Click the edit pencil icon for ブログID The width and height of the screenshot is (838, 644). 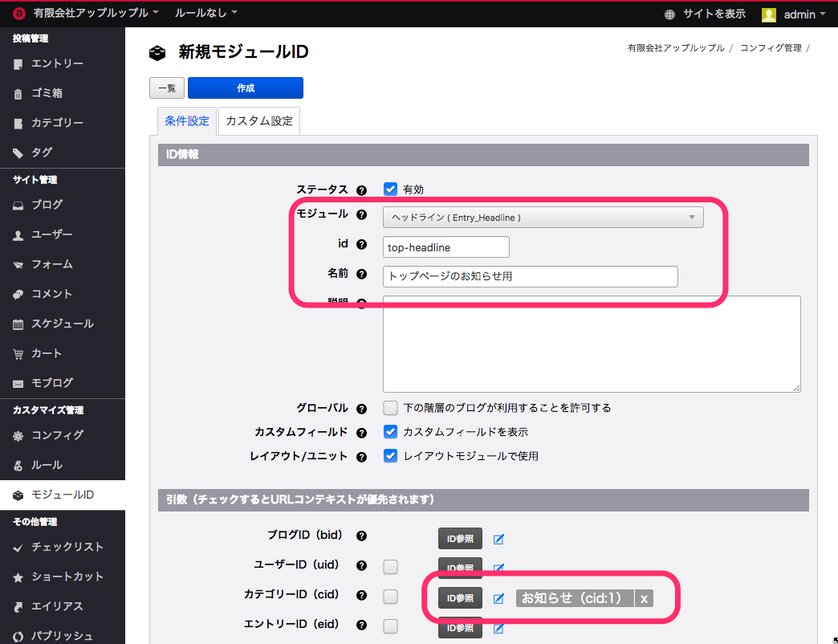498,539
